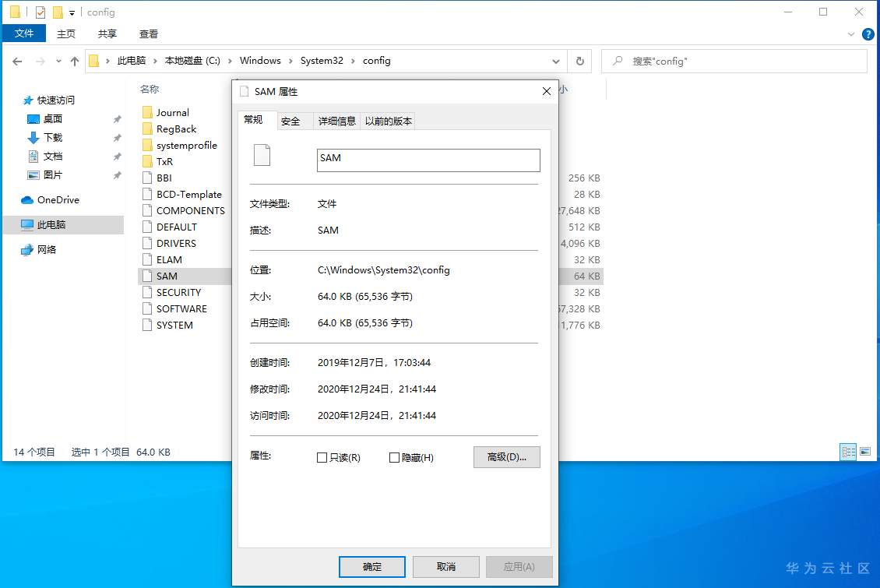
Task: Go up one folder level arrow
Action: point(75,62)
